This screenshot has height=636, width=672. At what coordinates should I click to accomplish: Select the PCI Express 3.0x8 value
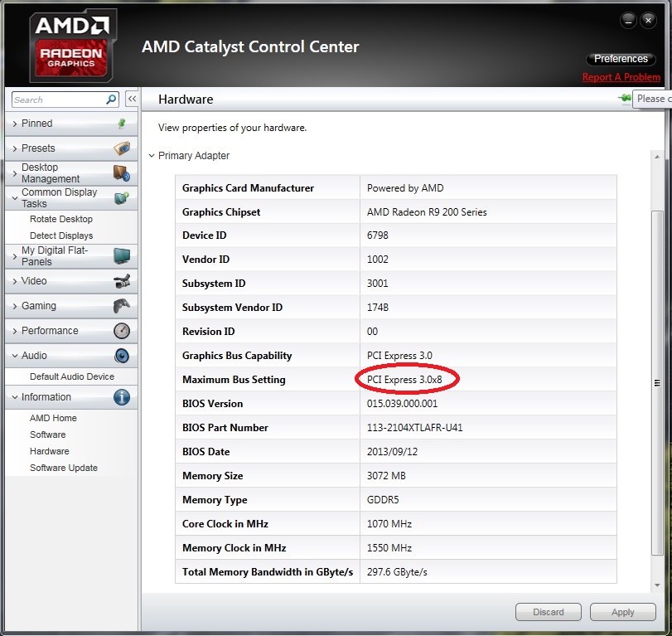(x=404, y=380)
